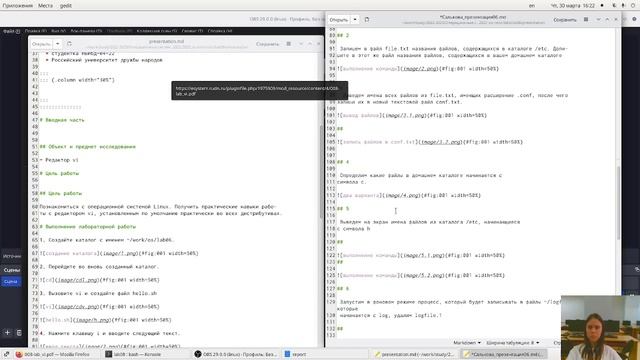Add a scene with OBS plus icon
Screen dimensions: 640x360
click(x=7, y=333)
